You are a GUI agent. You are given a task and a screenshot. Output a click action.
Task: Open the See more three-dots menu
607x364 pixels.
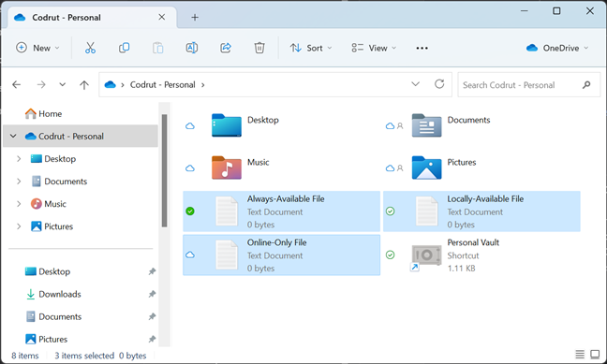[422, 48]
